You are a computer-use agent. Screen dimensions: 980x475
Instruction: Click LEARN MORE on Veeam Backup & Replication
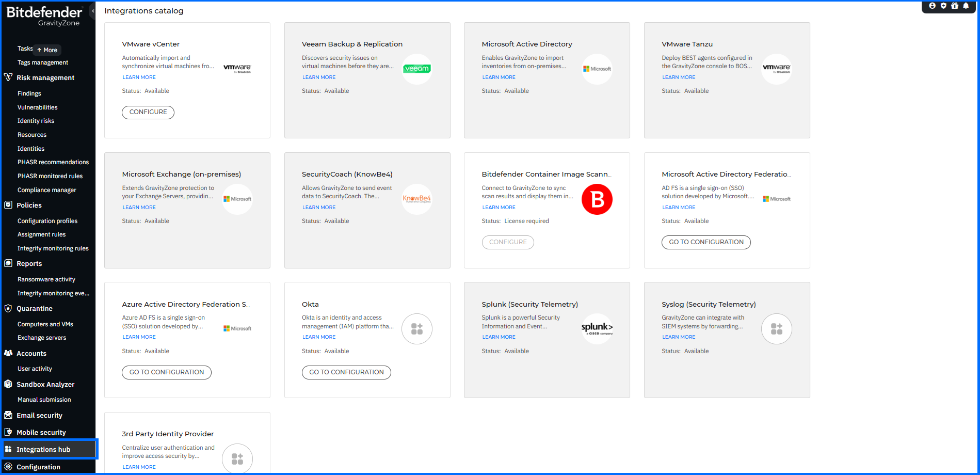pos(319,77)
